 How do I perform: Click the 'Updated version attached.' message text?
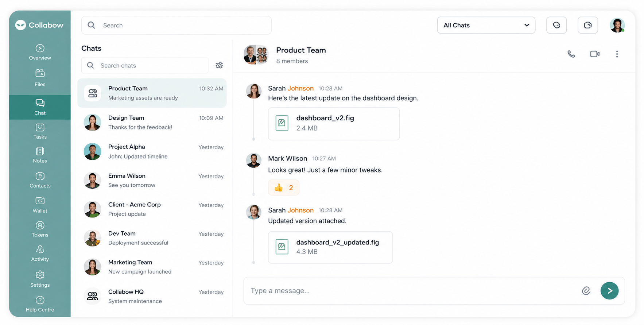(x=307, y=221)
